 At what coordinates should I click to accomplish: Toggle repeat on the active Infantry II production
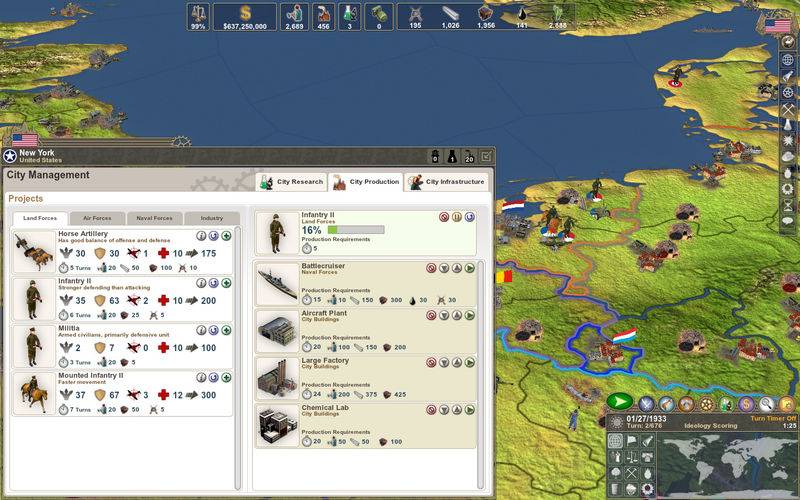point(469,217)
